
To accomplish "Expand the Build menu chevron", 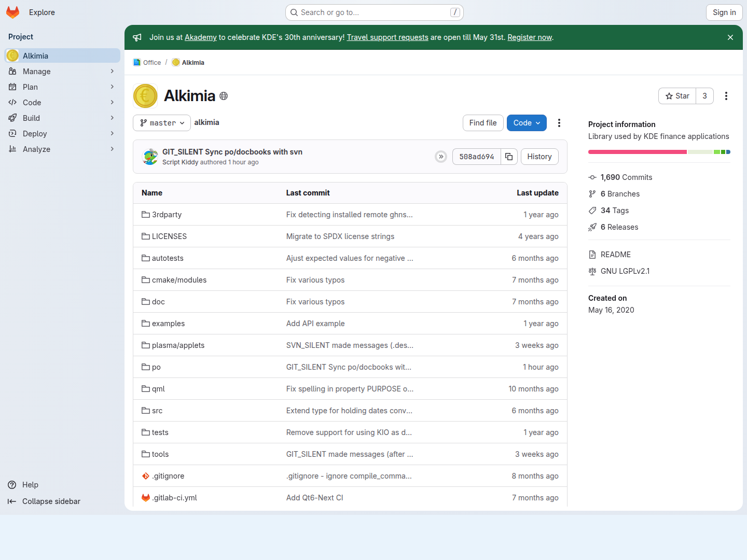I will click(112, 118).
